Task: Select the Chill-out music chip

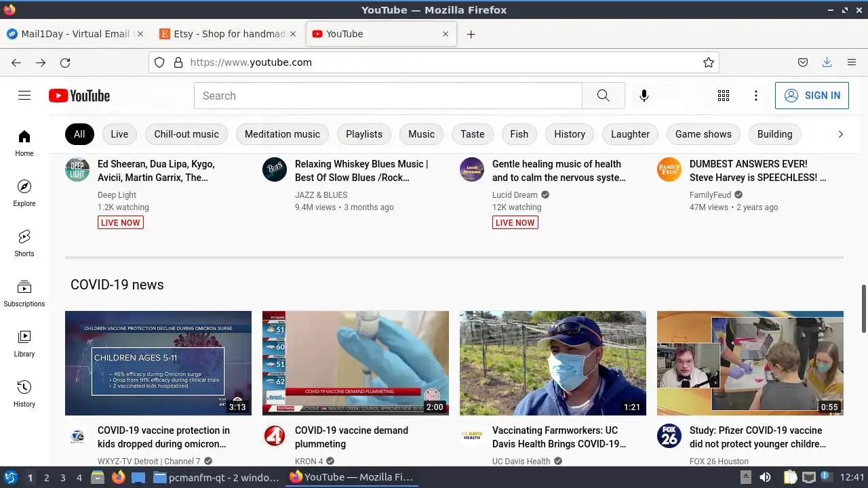Action: pos(186,134)
